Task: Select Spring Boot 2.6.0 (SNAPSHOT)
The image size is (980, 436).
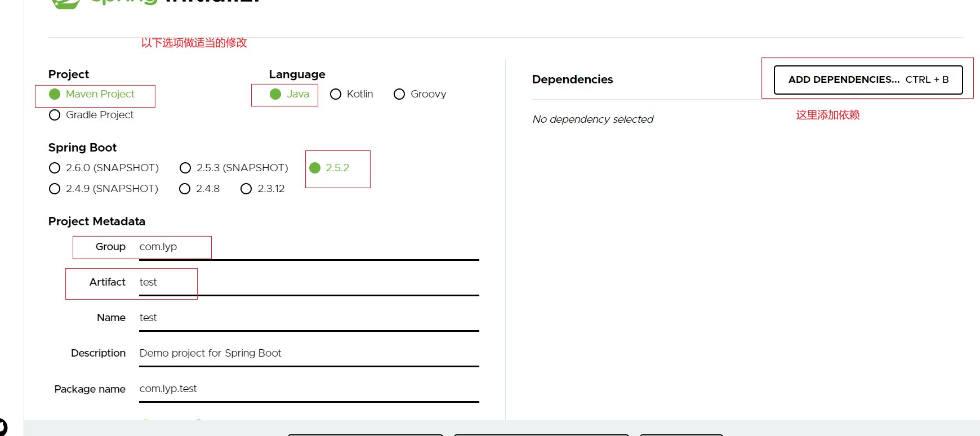Action: pyautogui.click(x=55, y=168)
